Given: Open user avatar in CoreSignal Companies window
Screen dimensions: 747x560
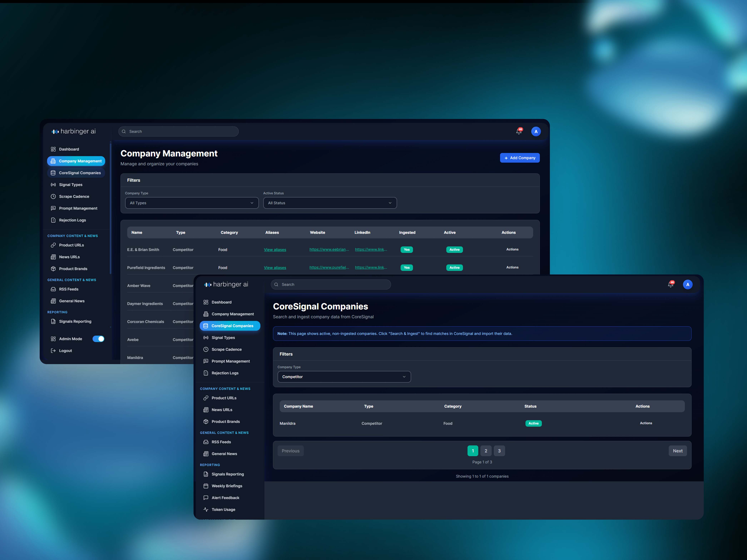Looking at the screenshot, I should [687, 284].
